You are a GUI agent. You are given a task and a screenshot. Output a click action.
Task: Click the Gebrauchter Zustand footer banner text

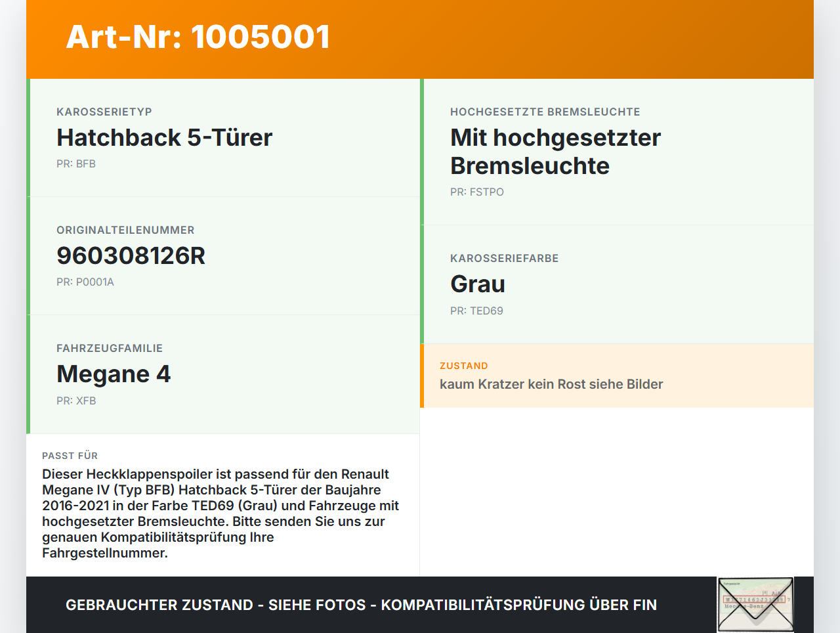[x=361, y=605]
